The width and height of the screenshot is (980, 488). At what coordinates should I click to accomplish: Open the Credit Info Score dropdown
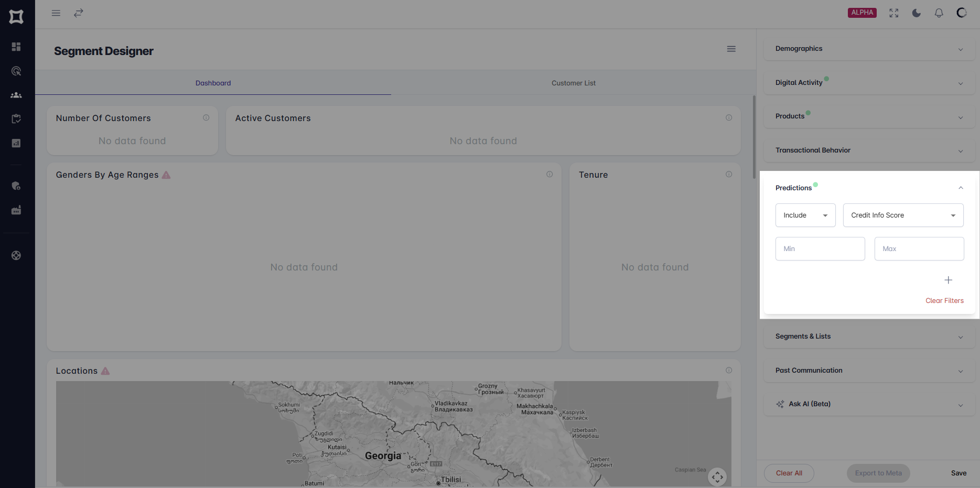(903, 215)
